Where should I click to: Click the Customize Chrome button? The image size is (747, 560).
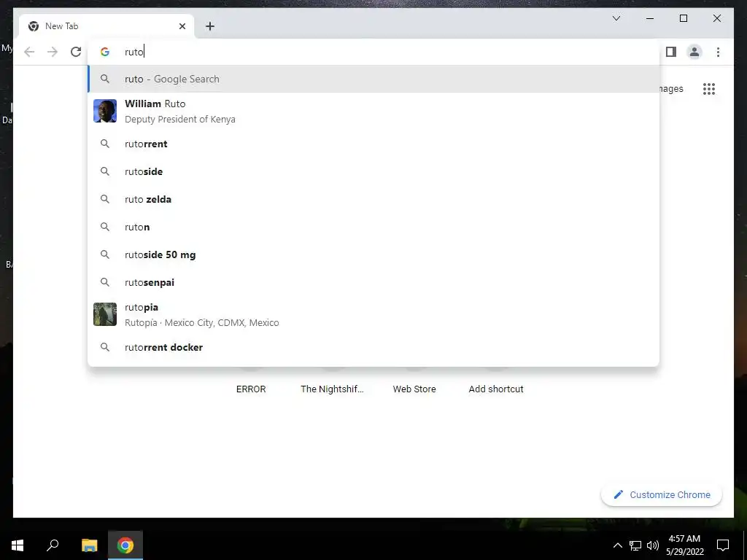click(x=662, y=495)
